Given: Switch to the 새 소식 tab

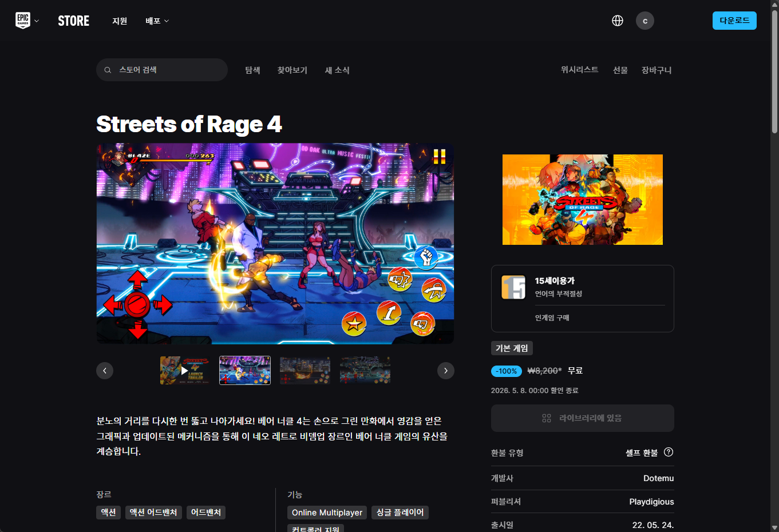Looking at the screenshot, I should coord(337,70).
